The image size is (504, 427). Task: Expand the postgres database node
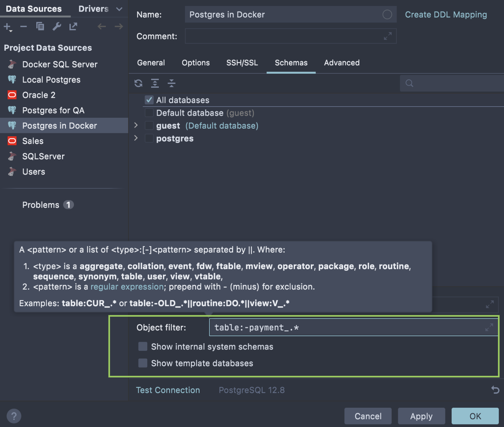pyautogui.click(x=136, y=138)
